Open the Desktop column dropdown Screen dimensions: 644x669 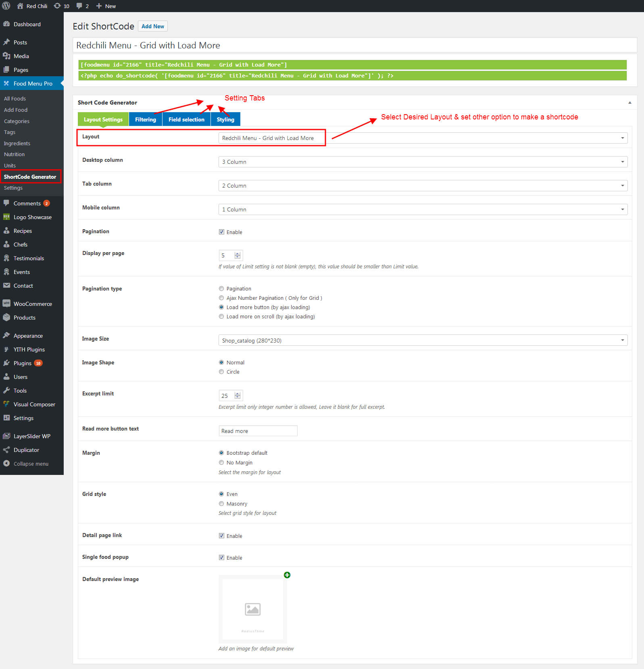[423, 162]
